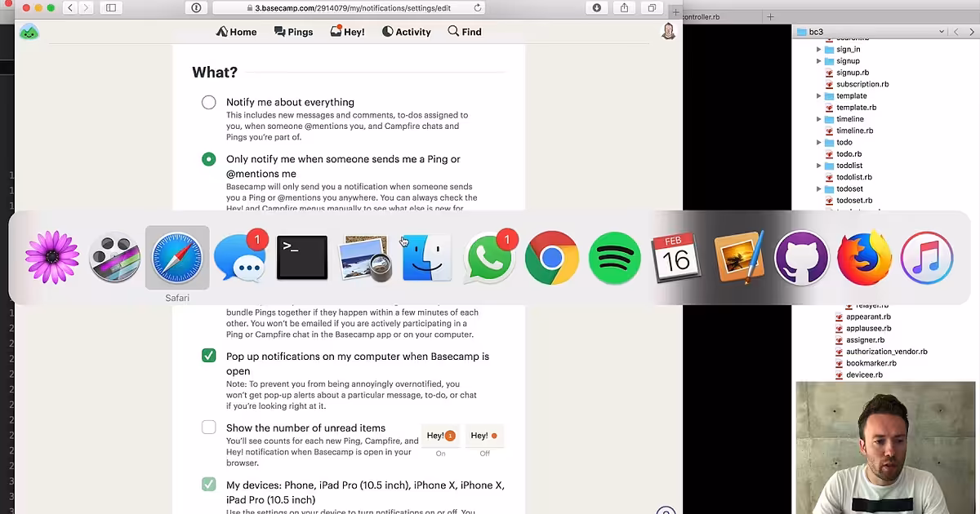Switch to the purple flower app
This screenshot has width=980, height=514.
52,258
